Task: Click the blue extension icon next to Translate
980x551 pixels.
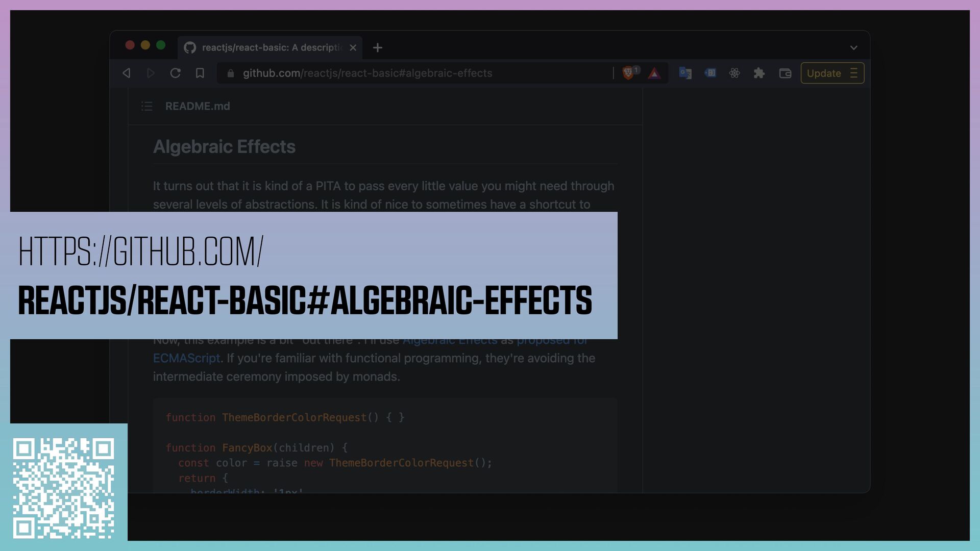Action: pyautogui.click(x=710, y=73)
